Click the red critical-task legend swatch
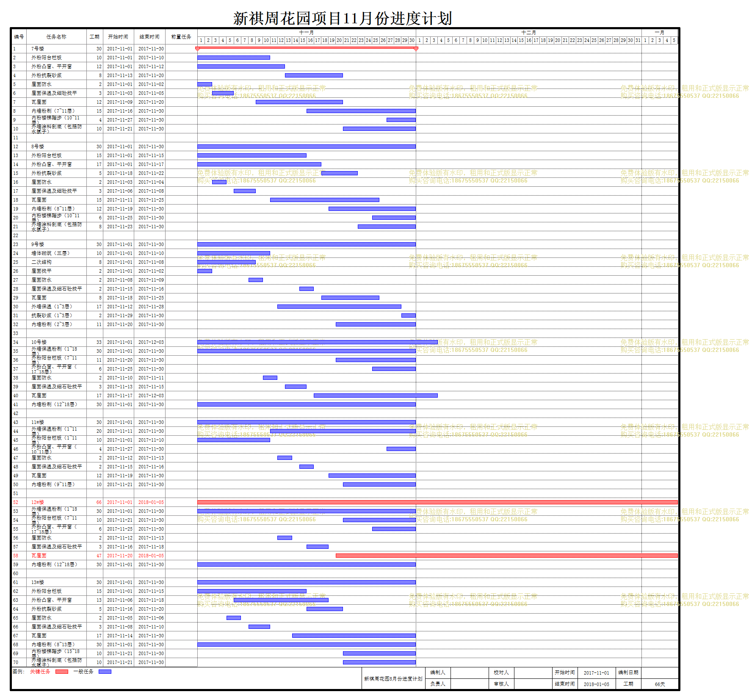Screen dimensions: 749x700 [x=62, y=672]
